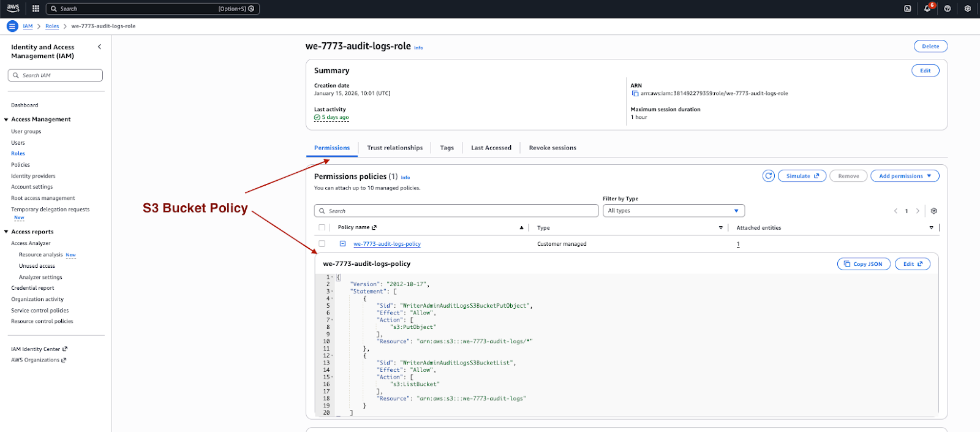Screen dimensions: 980x432
Task: Fold the statement block at line 12
Action: point(333,355)
